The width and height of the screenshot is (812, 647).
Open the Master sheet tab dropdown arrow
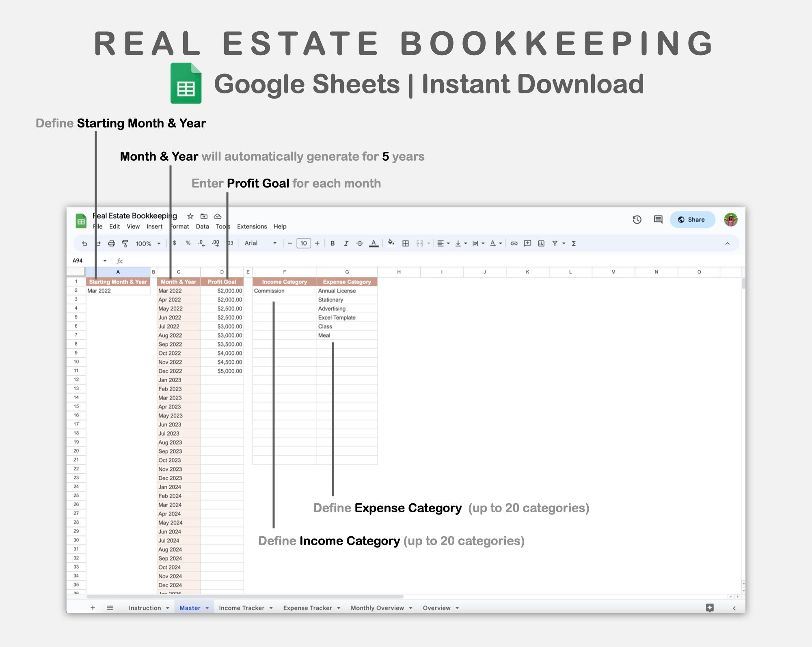(207, 608)
